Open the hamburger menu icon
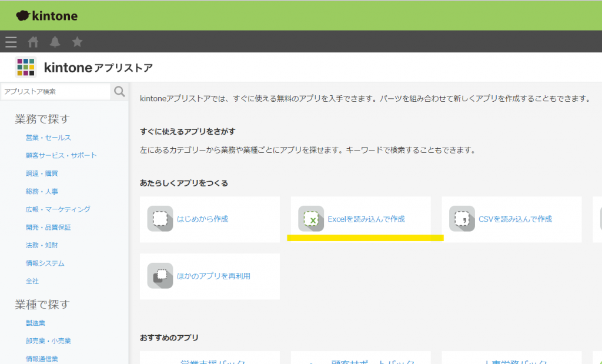 pos(11,42)
